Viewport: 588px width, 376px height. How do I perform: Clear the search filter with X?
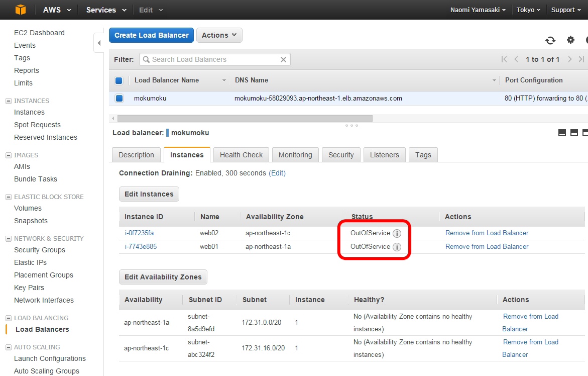284,59
